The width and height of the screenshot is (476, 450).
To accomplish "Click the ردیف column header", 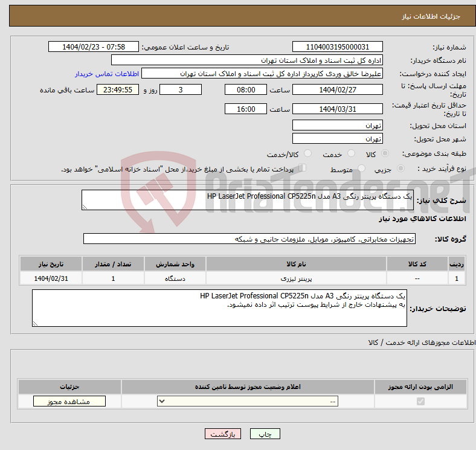I will click(x=457, y=264).
